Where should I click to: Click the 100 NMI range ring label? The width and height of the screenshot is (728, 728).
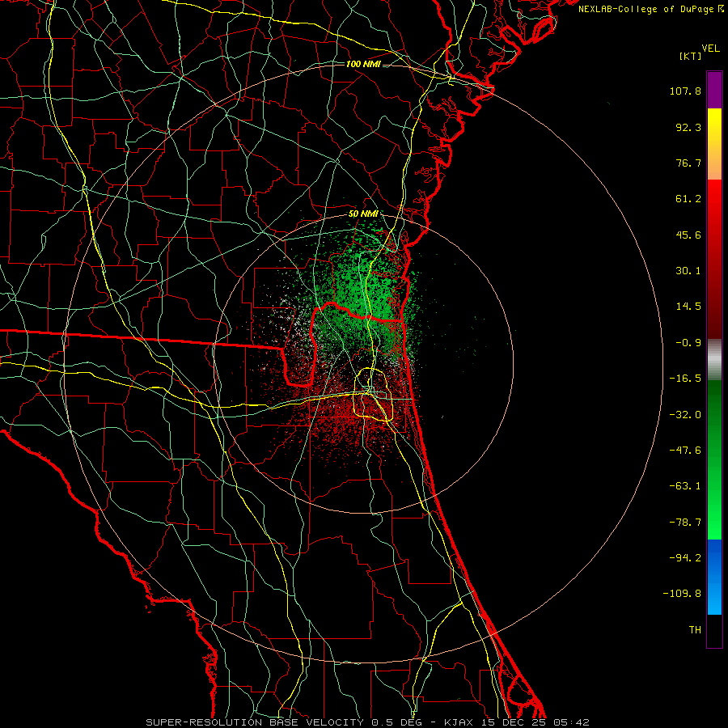pyautogui.click(x=363, y=64)
